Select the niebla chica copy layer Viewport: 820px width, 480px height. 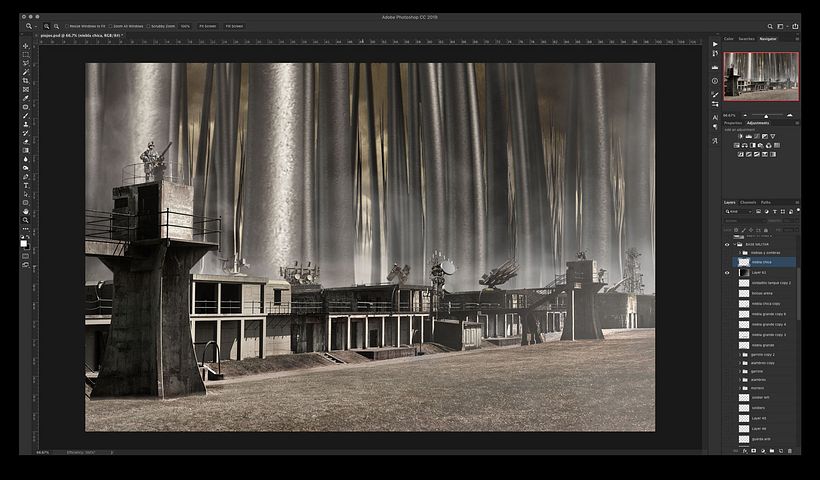coord(765,304)
